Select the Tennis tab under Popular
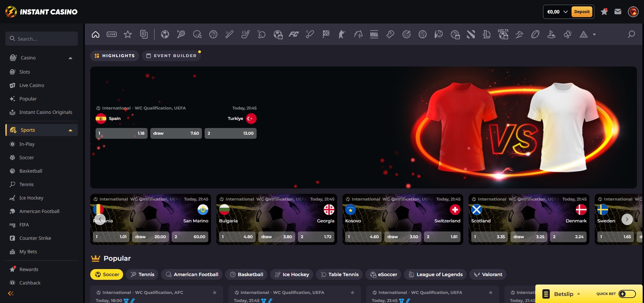 click(143, 274)
